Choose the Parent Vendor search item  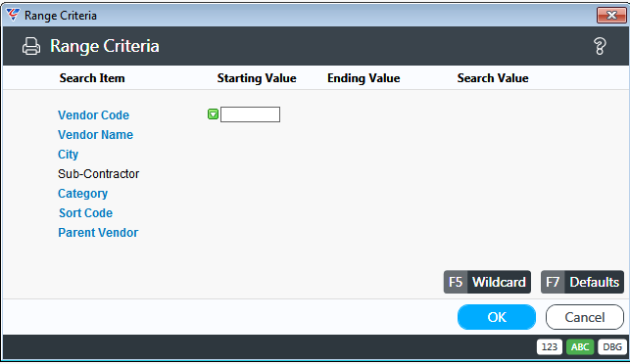coord(98,233)
